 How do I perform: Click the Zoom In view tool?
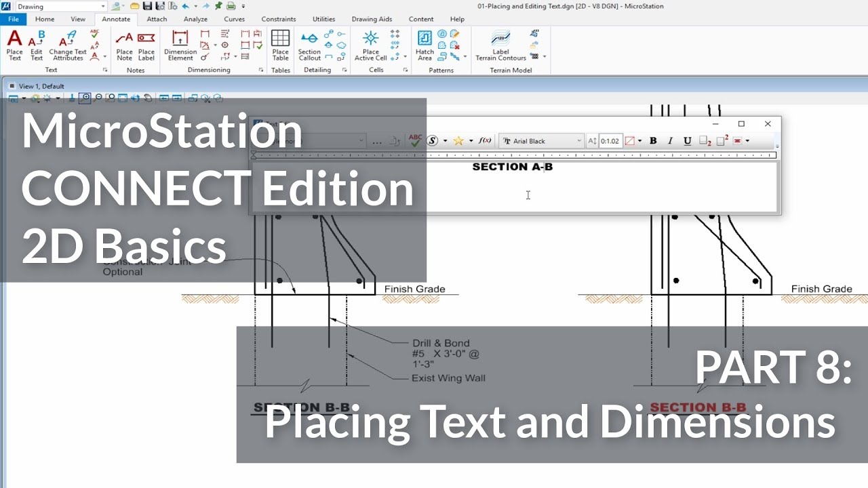[85, 98]
